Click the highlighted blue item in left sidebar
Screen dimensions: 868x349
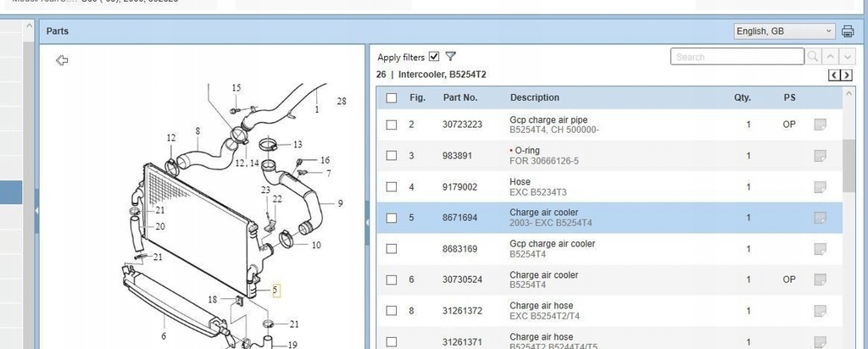tap(11, 192)
